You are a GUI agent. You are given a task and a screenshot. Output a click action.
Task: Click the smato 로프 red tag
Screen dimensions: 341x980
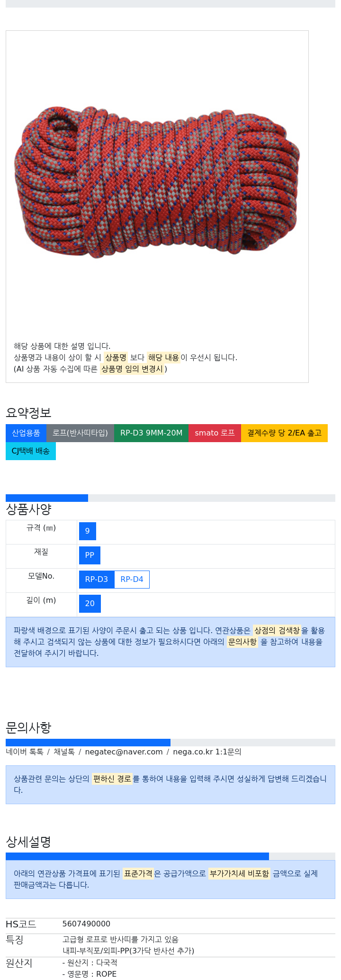pyautogui.click(x=215, y=433)
